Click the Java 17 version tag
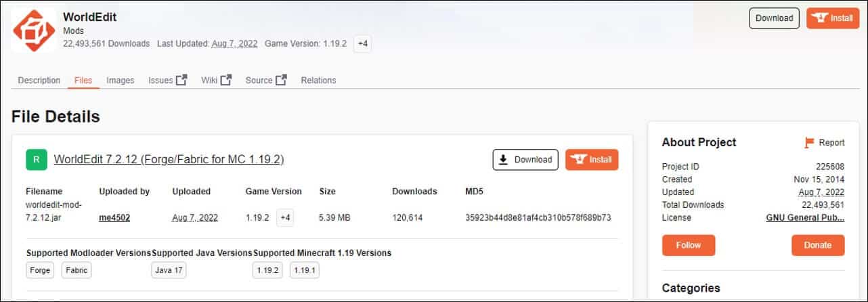Image resolution: width=868 pixels, height=302 pixels. click(x=169, y=269)
